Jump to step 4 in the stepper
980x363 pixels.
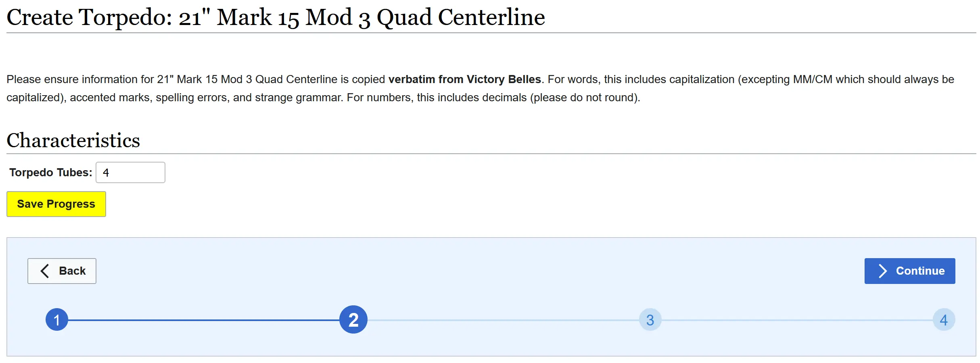(x=944, y=320)
